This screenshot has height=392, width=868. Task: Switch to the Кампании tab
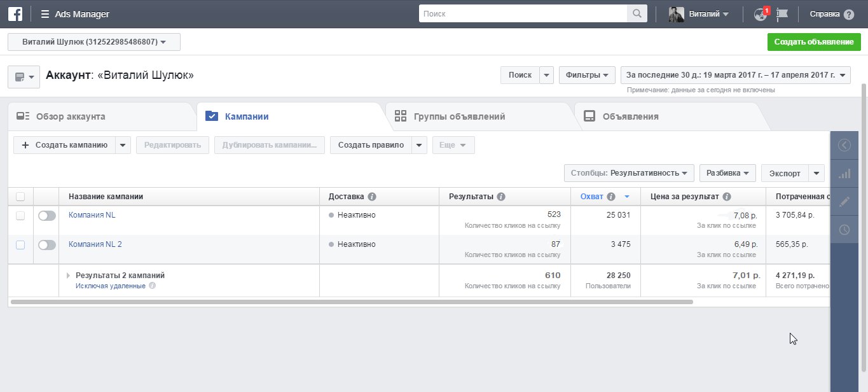pyautogui.click(x=289, y=116)
